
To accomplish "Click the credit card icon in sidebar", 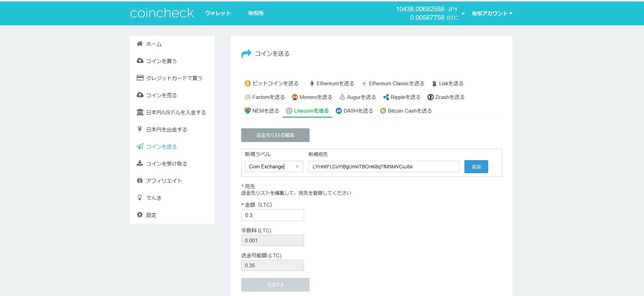I will 140,78.
